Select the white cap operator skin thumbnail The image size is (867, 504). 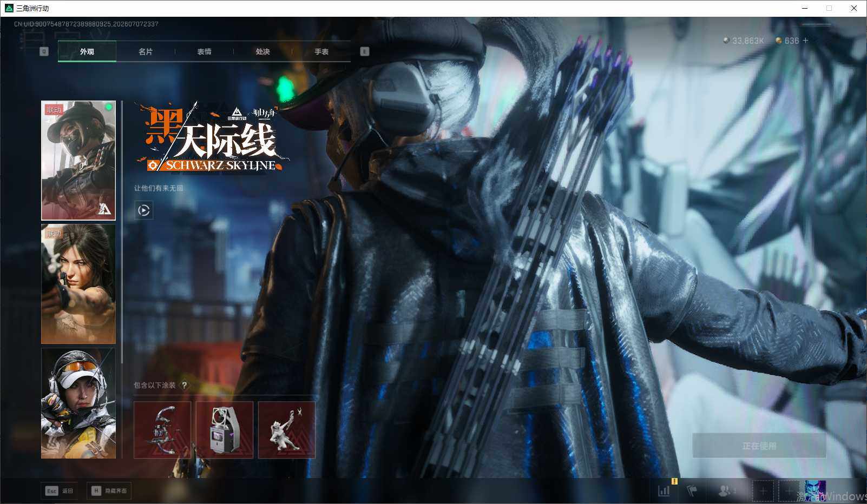click(78, 403)
